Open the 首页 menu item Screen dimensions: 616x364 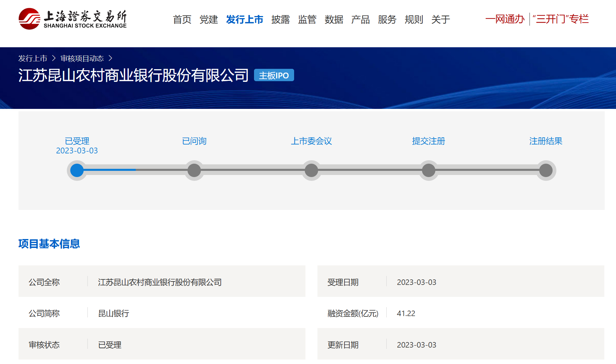(x=182, y=20)
